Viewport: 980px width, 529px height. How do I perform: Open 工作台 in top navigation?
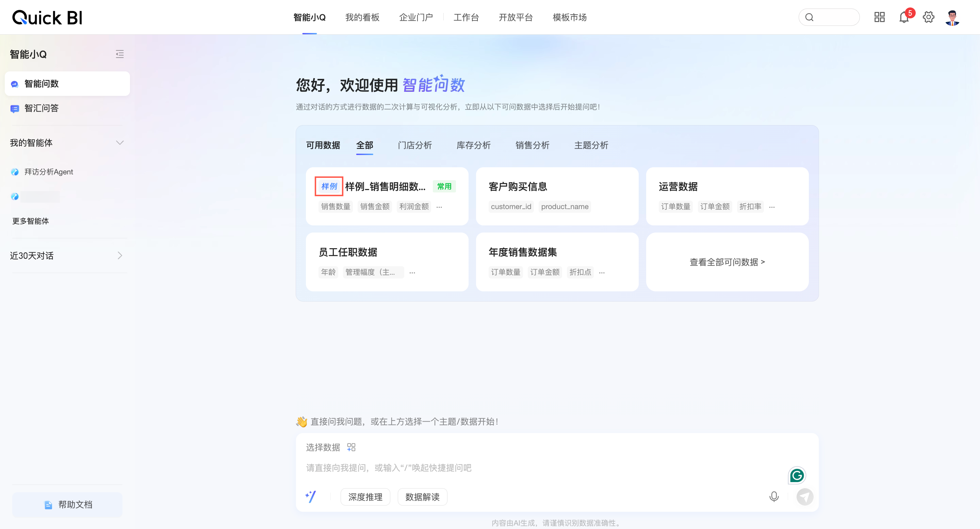pos(465,17)
